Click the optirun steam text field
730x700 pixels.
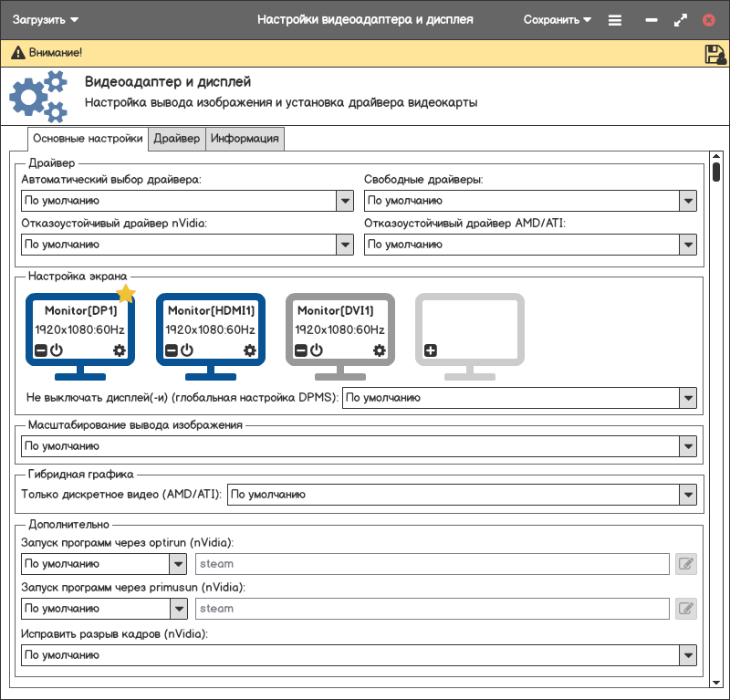point(433,564)
